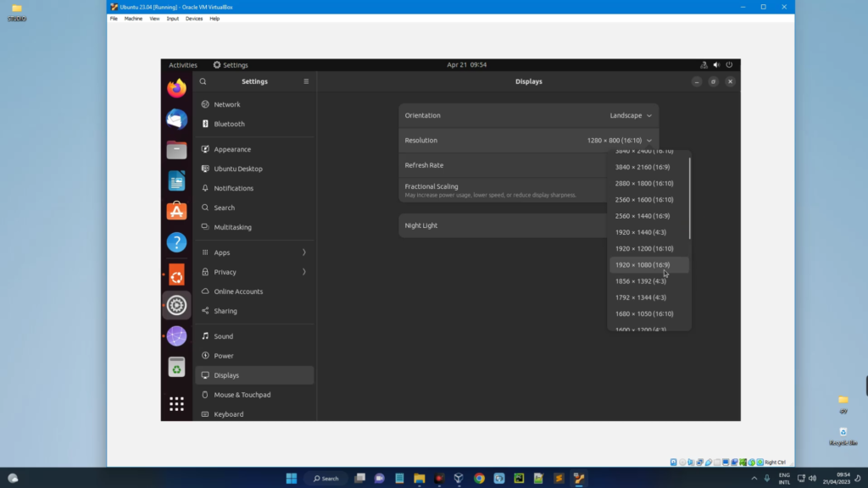Show Applications grid in the Ubuntu dock
Screen dimensions: 868x488
pyautogui.click(x=176, y=404)
